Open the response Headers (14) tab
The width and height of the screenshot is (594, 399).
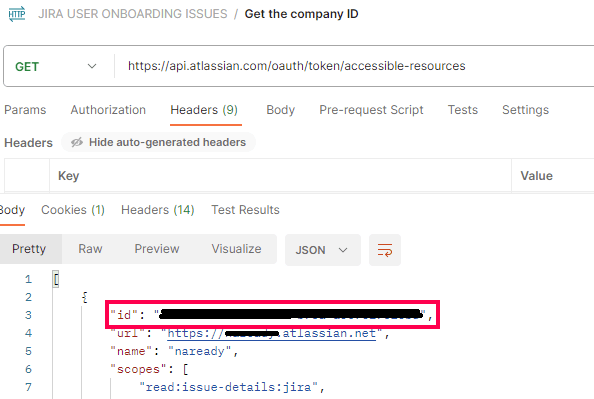158,210
